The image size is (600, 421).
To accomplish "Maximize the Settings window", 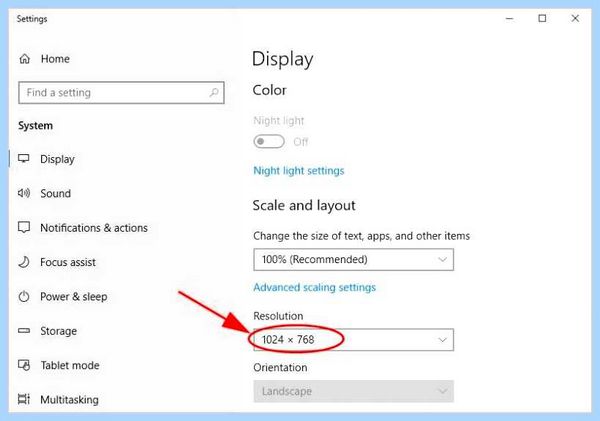I will click(542, 18).
